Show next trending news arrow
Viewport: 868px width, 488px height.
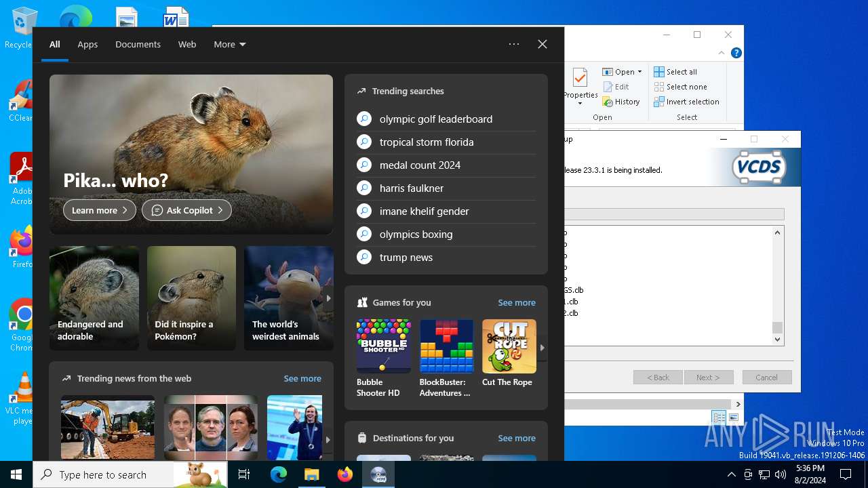(x=328, y=440)
